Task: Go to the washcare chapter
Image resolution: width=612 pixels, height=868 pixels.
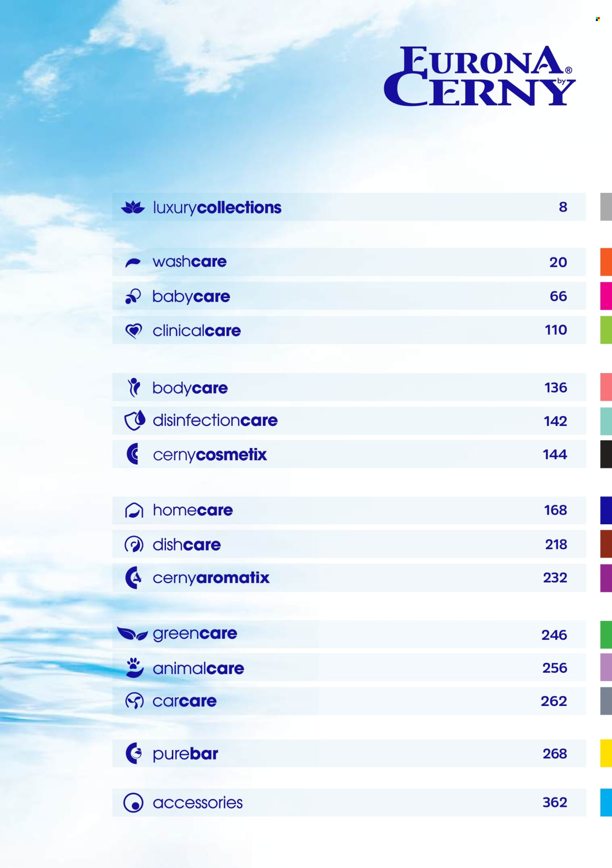Action: [x=349, y=262]
